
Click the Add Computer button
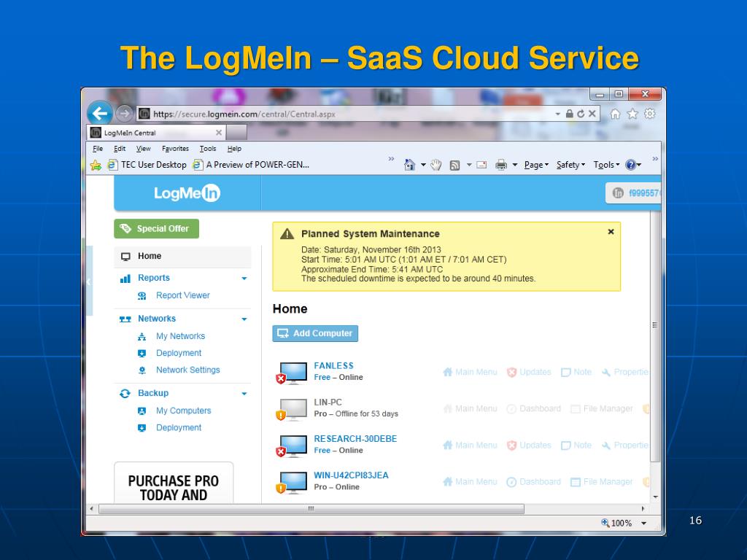click(315, 333)
